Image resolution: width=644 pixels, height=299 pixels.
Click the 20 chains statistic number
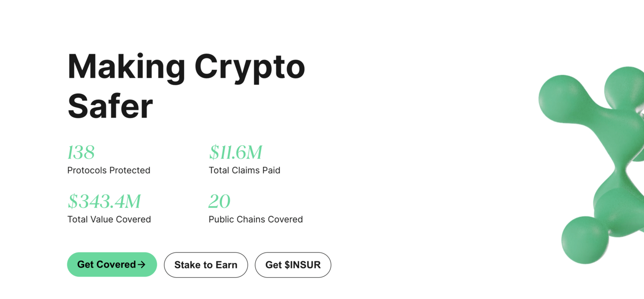click(219, 202)
